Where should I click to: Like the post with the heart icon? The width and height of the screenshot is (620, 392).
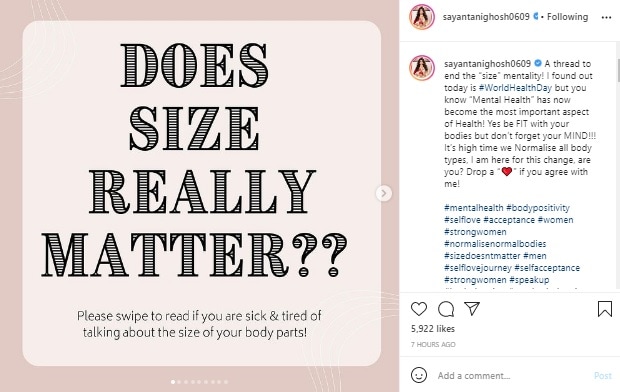(x=419, y=309)
